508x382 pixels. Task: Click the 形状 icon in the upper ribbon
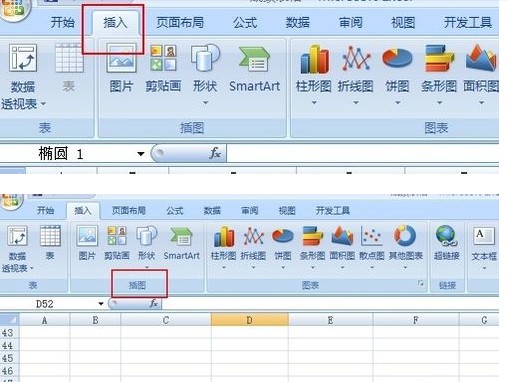coord(205,58)
